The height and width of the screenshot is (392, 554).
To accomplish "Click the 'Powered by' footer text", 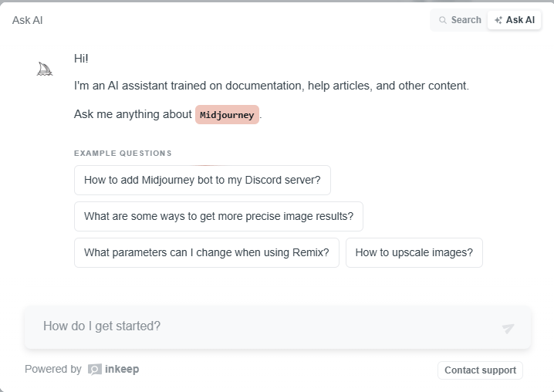I will [53, 369].
